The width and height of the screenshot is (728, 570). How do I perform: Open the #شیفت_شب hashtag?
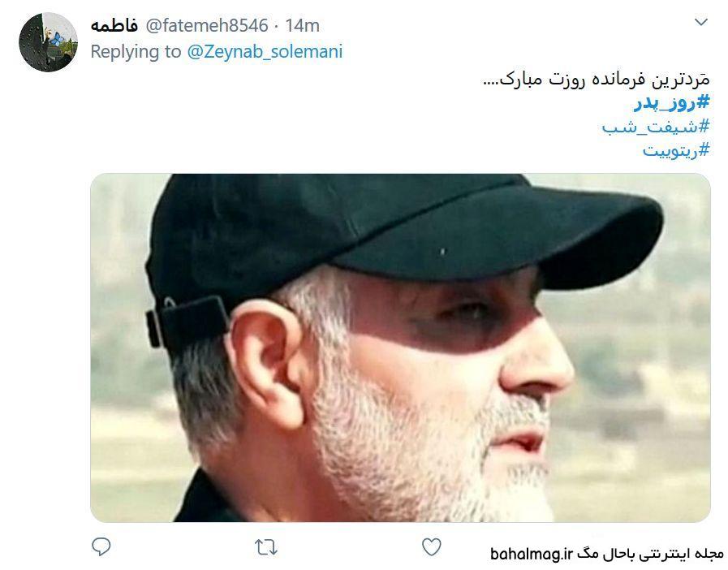click(x=656, y=127)
